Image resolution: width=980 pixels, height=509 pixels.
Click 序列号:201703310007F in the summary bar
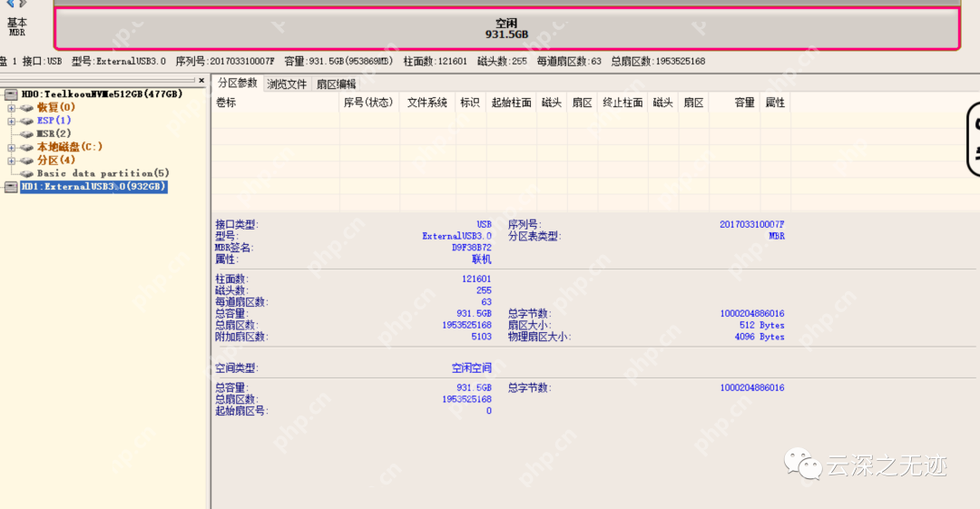point(225,62)
